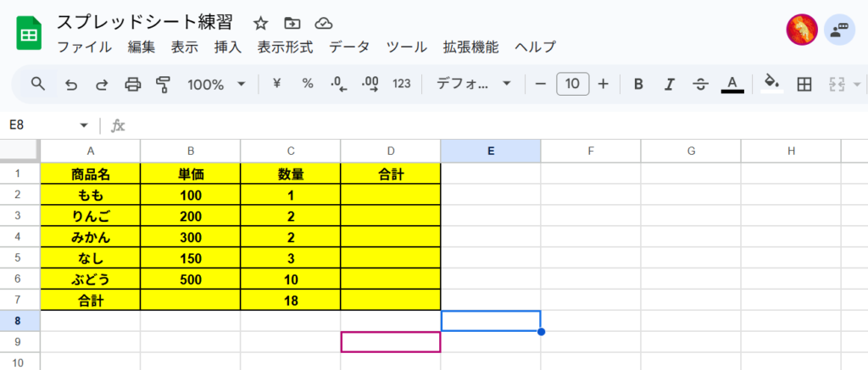Apply yen currency format

277,84
